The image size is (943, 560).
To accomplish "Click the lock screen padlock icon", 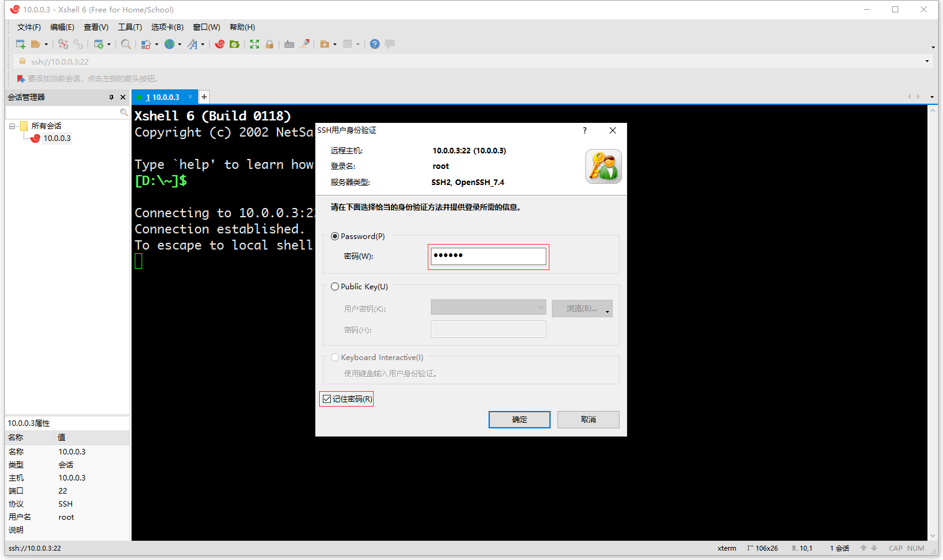I will point(269,44).
